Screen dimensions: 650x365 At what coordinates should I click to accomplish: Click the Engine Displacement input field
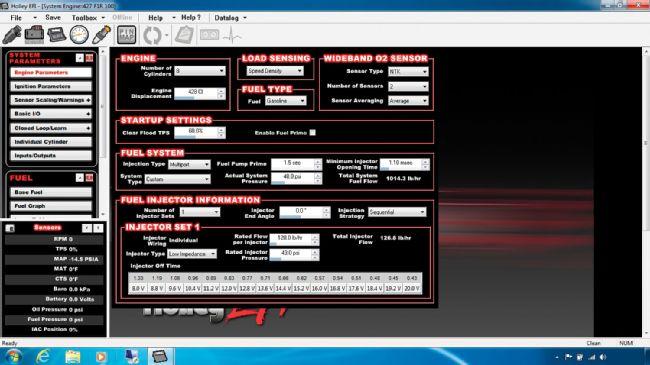pyautogui.click(x=196, y=93)
